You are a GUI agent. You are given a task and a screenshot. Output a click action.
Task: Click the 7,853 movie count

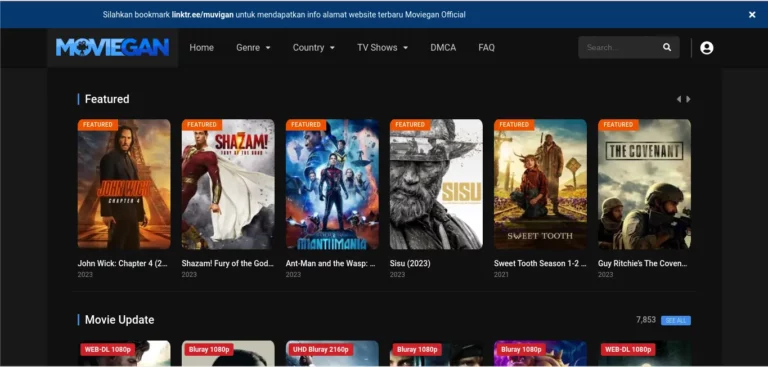pos(646,319)
